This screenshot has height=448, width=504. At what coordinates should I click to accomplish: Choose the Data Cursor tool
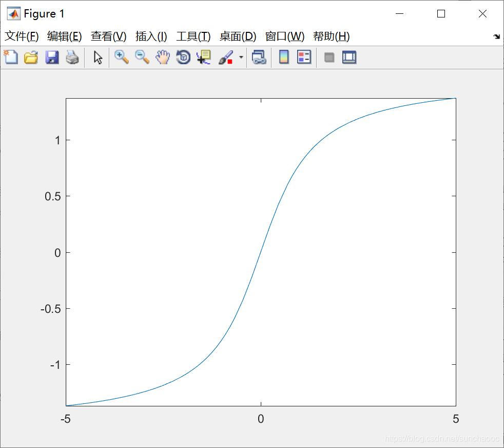point(204,58)
